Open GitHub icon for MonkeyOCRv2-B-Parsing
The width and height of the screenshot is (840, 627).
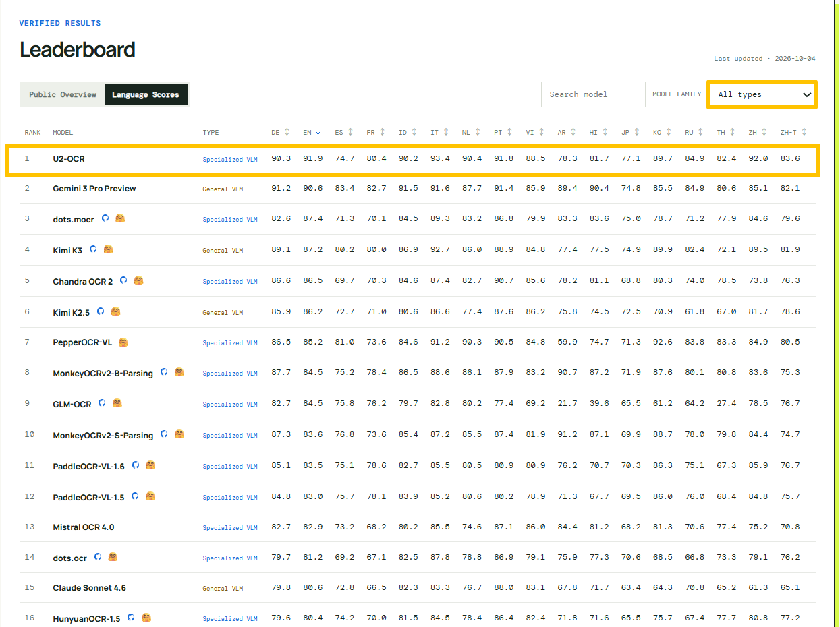coord(164,372)
